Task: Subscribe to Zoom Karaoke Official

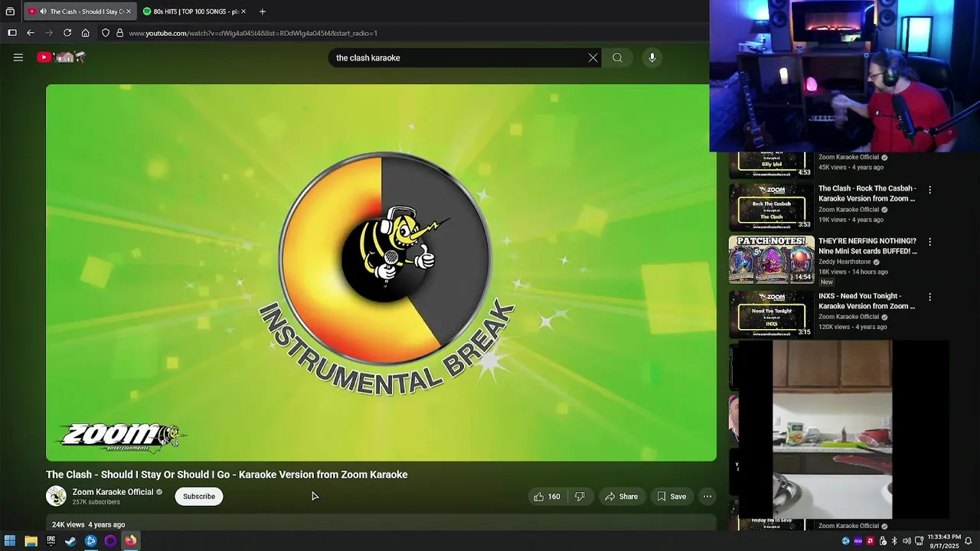Action: click(199, 497)
